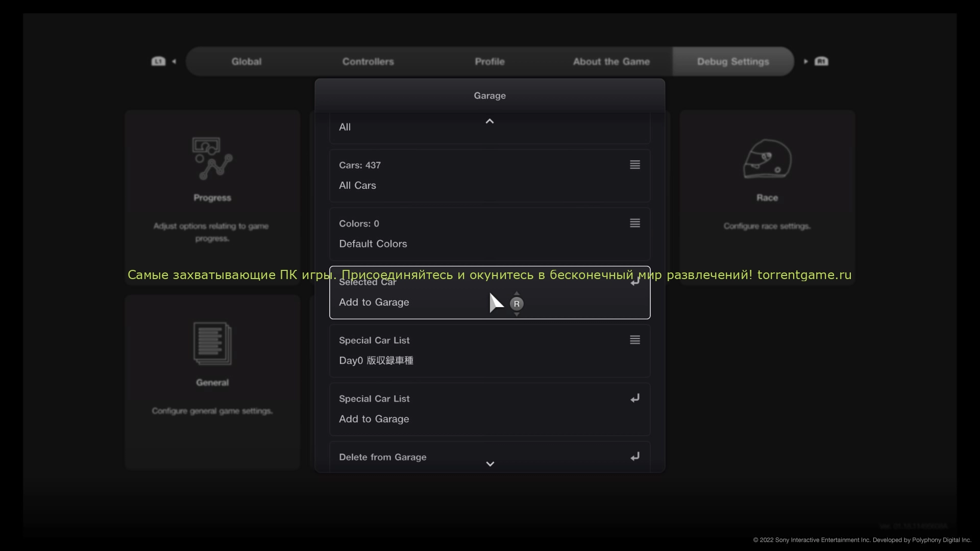The image size is (980, 551).
Task: Open the Colors: 0 list menu icon
Action: 635,223
